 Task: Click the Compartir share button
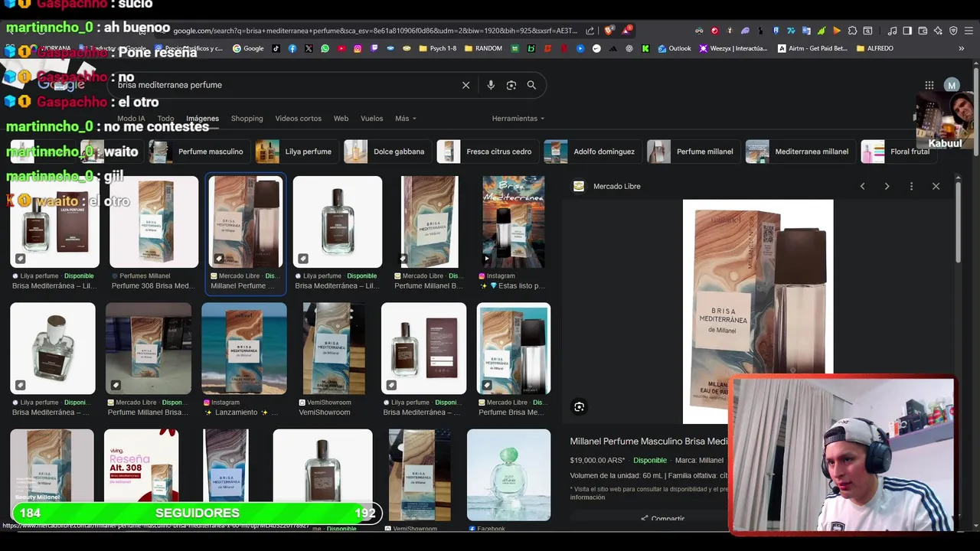663,518
